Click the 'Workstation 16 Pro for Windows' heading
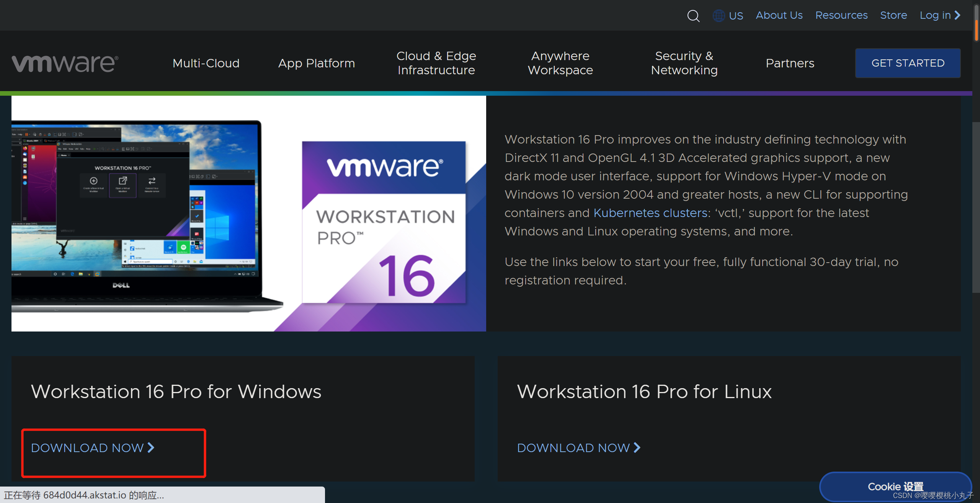 tap(176, 392)
